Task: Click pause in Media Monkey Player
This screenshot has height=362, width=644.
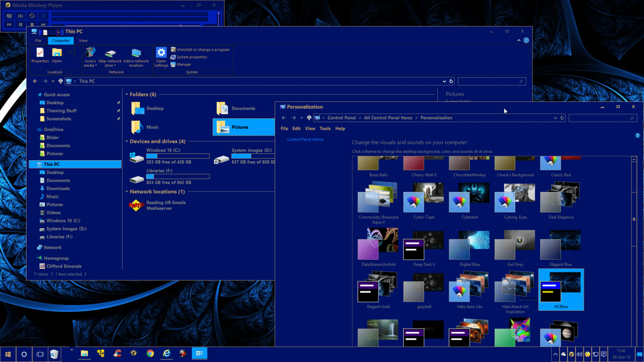Action: click(x=21, y=24)
